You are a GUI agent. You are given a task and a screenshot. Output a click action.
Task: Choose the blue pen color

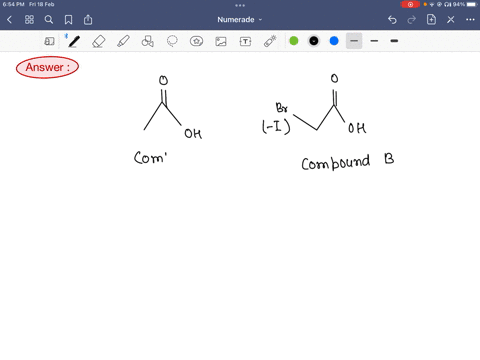[334, 41]
